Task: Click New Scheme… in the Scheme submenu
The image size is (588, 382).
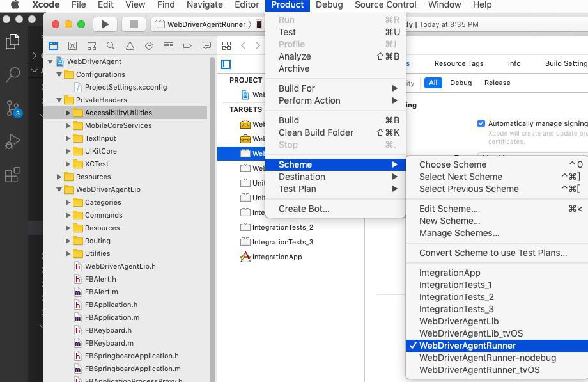Action: click(497, 221)
